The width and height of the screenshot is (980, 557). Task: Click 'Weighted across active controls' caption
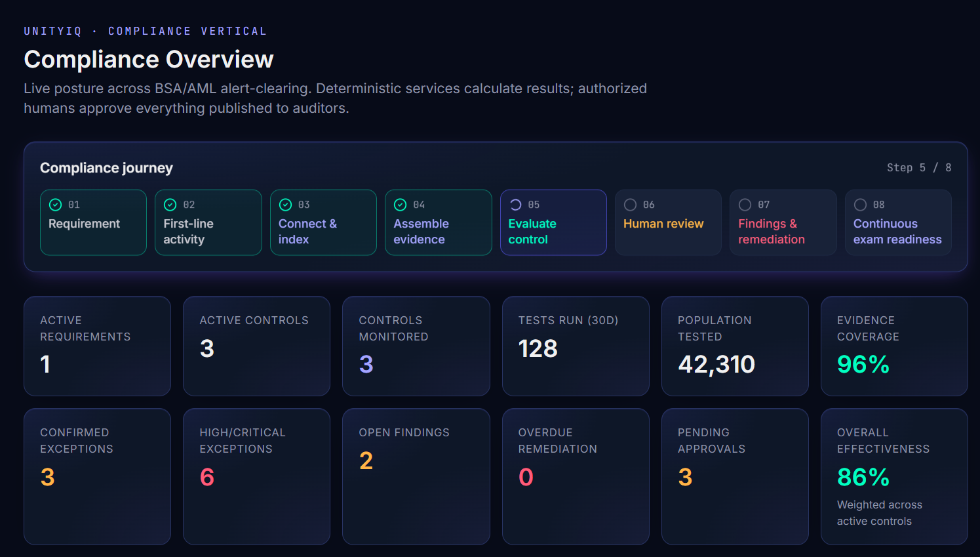coord(880,513)
